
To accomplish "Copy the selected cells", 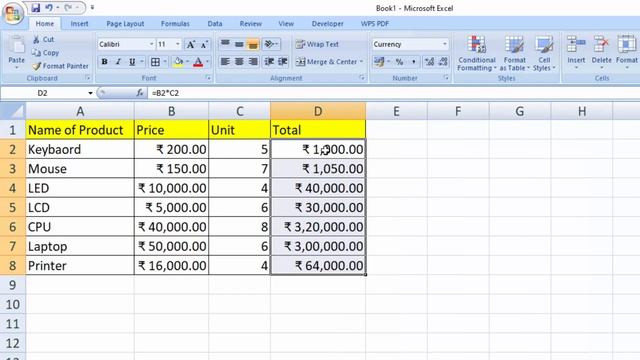I will (x=45, y=53).
